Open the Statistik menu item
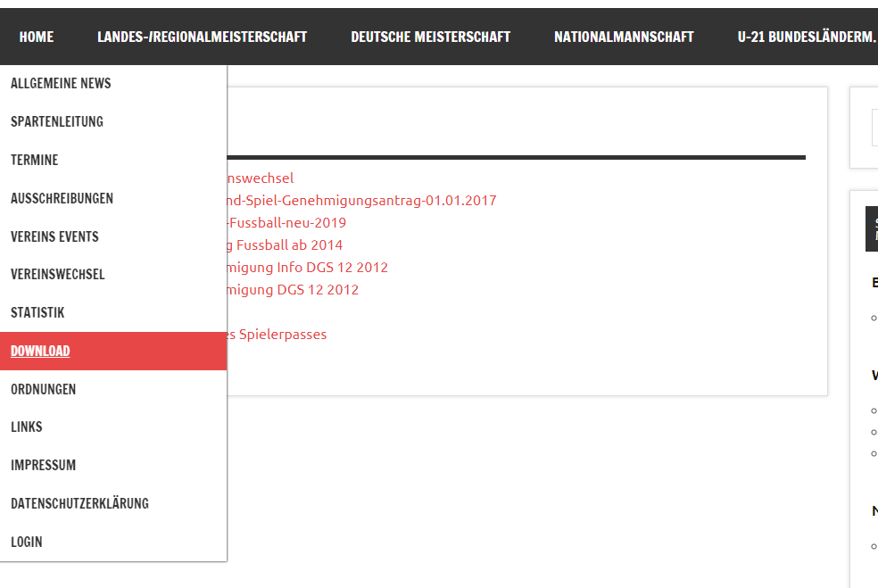 37,313
